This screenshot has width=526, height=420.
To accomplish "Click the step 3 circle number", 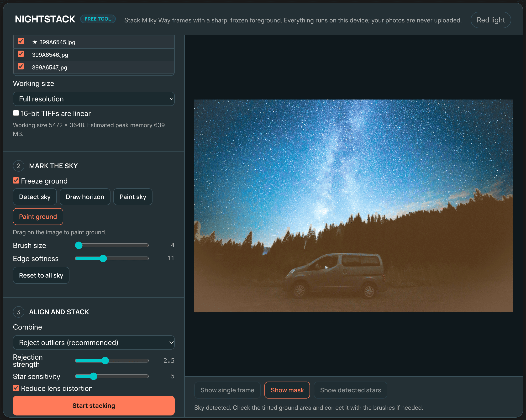I will [x=19, y=312].
